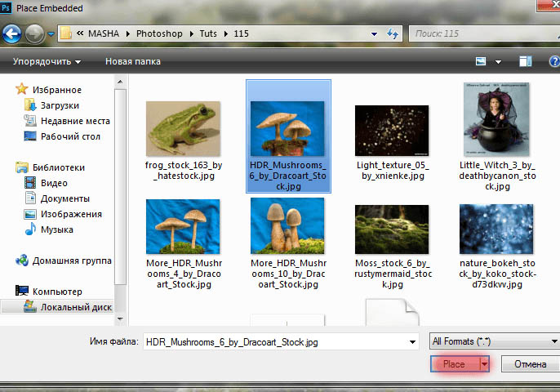This screenshot has width=560, height=392.
Task: Open the address bar history dropdown
Action: tap(374, 34)
